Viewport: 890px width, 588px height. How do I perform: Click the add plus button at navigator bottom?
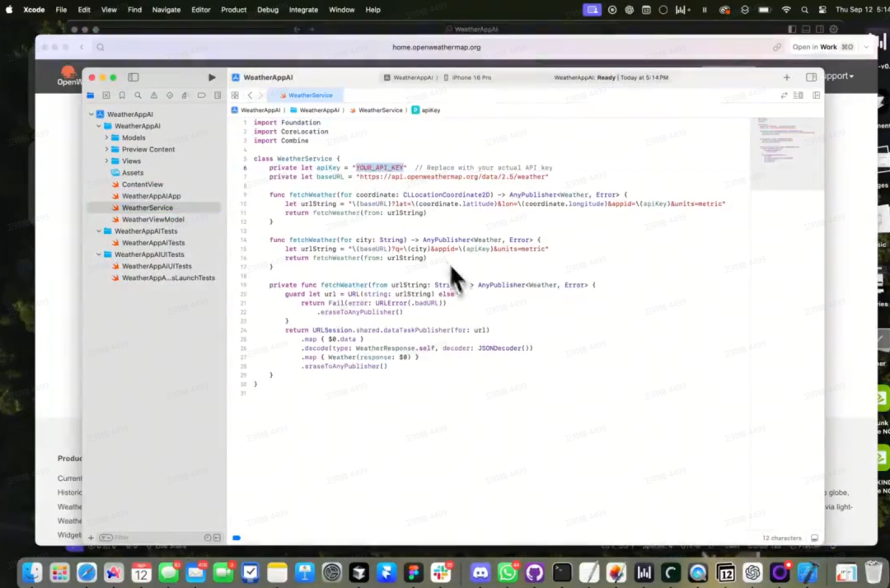pos(91,538)
